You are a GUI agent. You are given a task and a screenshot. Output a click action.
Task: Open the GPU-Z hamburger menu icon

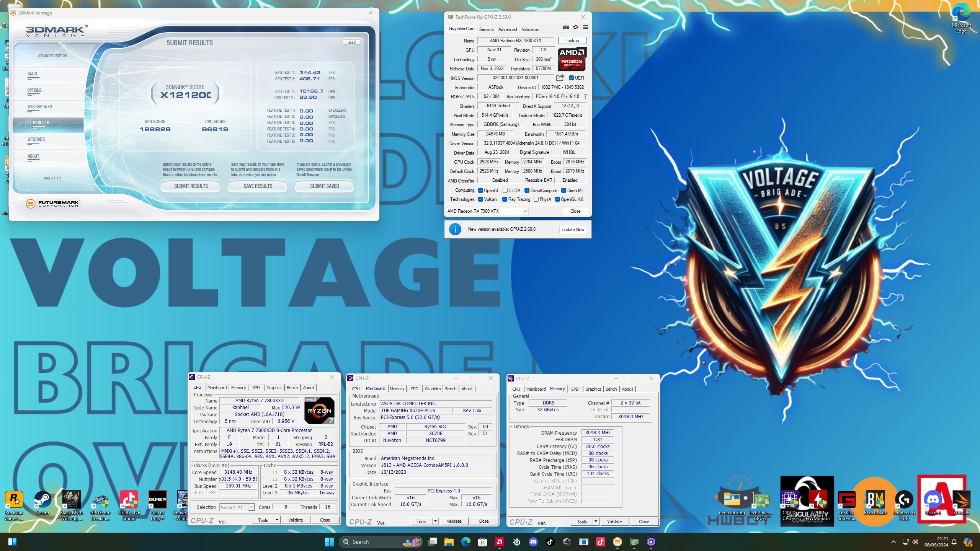[585, 27]
